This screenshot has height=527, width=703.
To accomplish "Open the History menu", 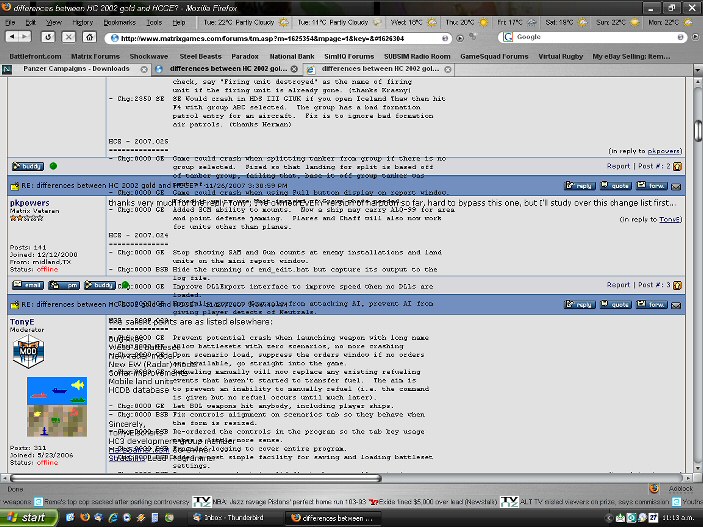I will coord(82,22).
